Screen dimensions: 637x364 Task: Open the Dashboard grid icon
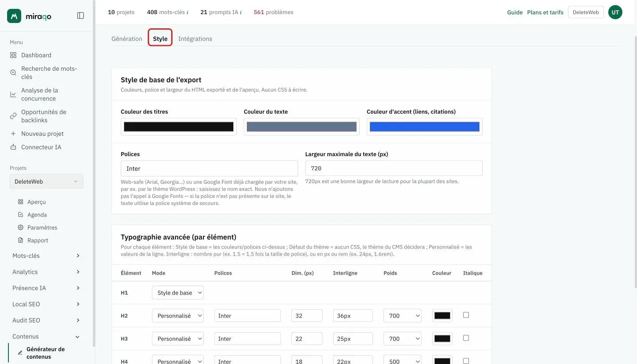13,55
